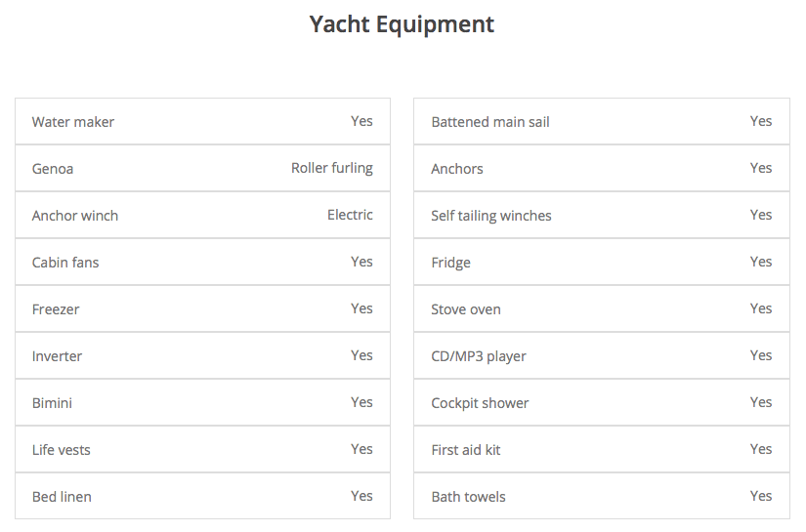806x532 pixels.
Task: Click the Self tailing winches label
Action: pyautogui.click(x=491, y=216)
